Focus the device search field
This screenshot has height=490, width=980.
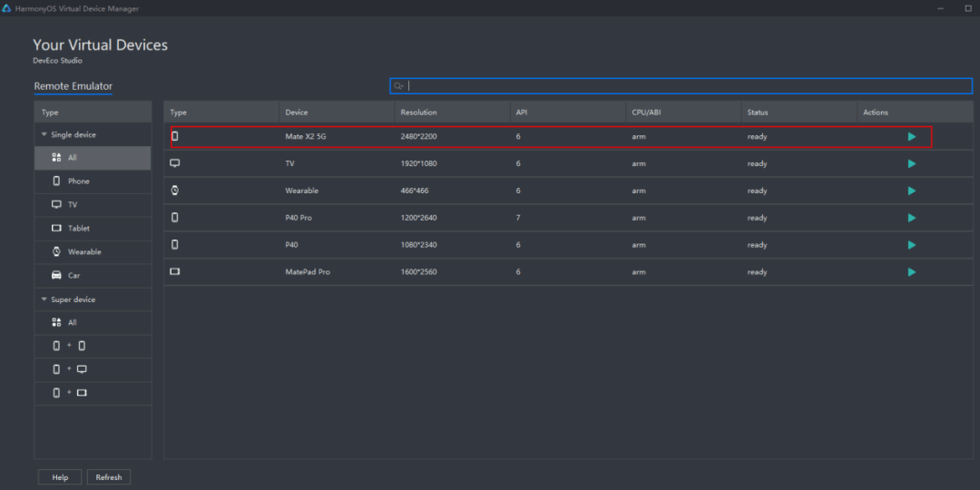pyautogui.click(x=681, y=86)
